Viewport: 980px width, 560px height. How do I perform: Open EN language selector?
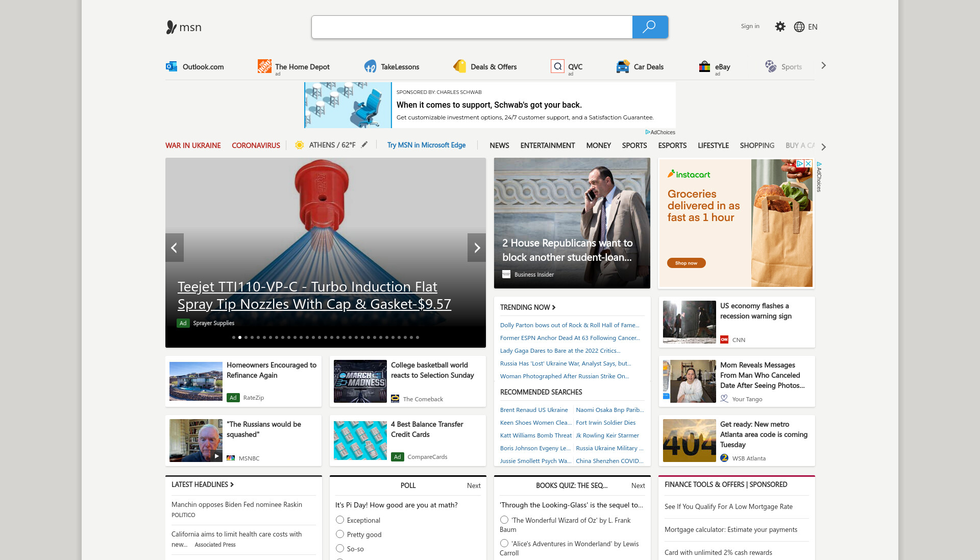(813, 27)
